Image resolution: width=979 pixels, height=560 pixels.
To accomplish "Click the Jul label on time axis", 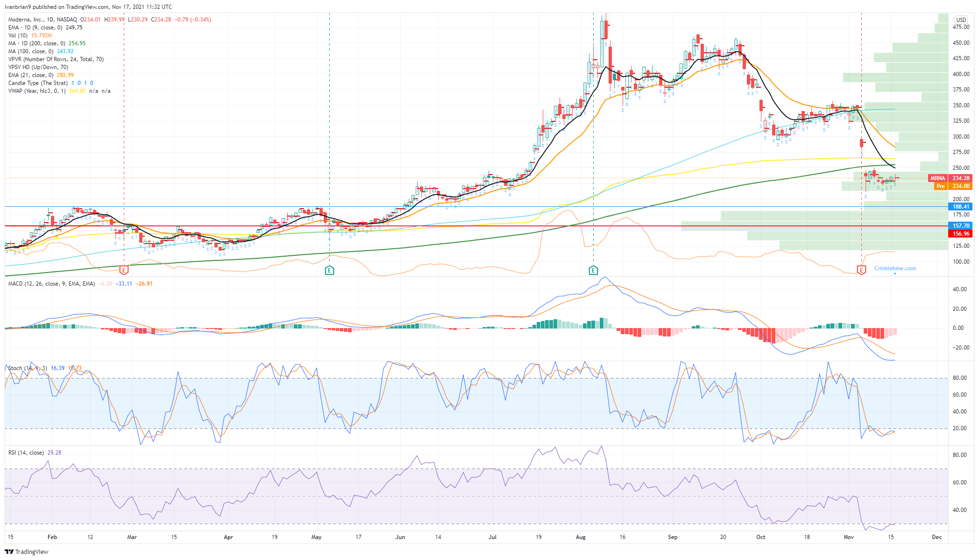I will click(x=492, y=537).
